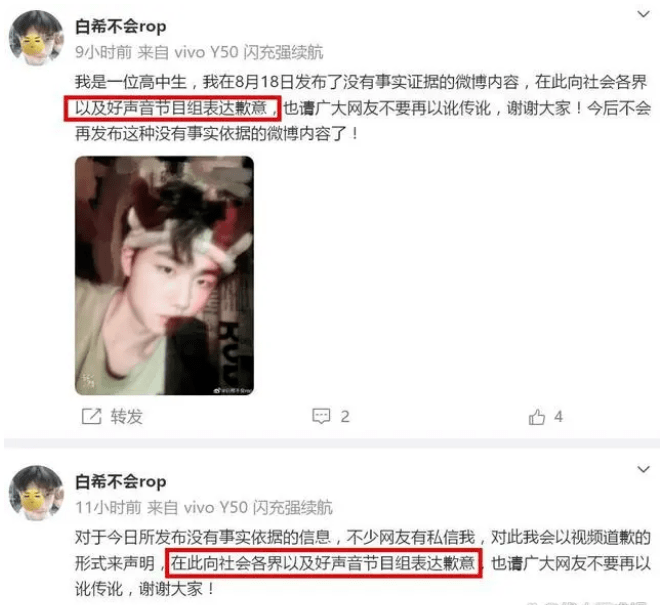Open second post's author avatar
The height and width of the screenshot is (605, 665).
click(x=36, y=493)
